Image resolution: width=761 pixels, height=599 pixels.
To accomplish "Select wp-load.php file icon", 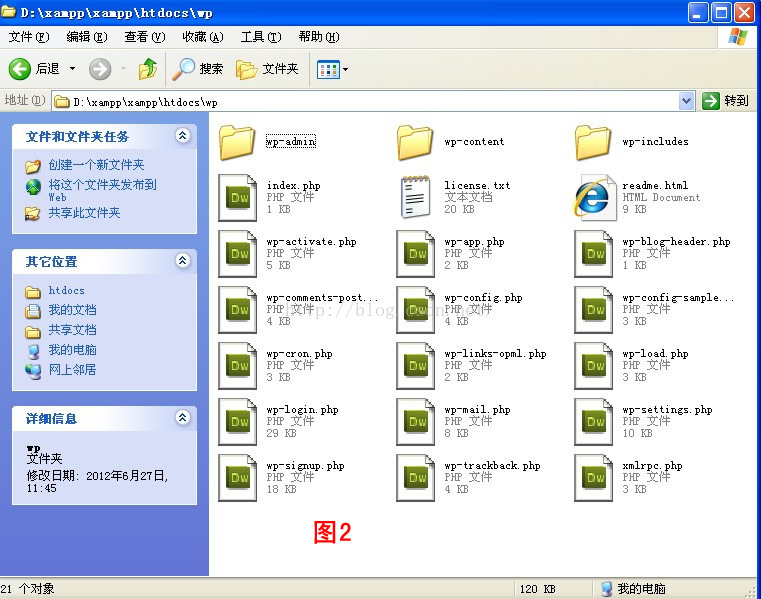I will 594,366.
